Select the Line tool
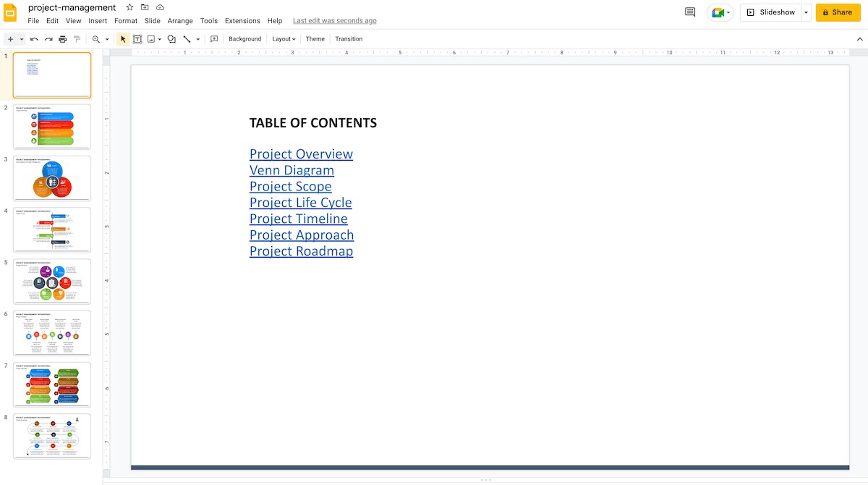The width and height of the screenshot is (868, 485). coord(187,39)
